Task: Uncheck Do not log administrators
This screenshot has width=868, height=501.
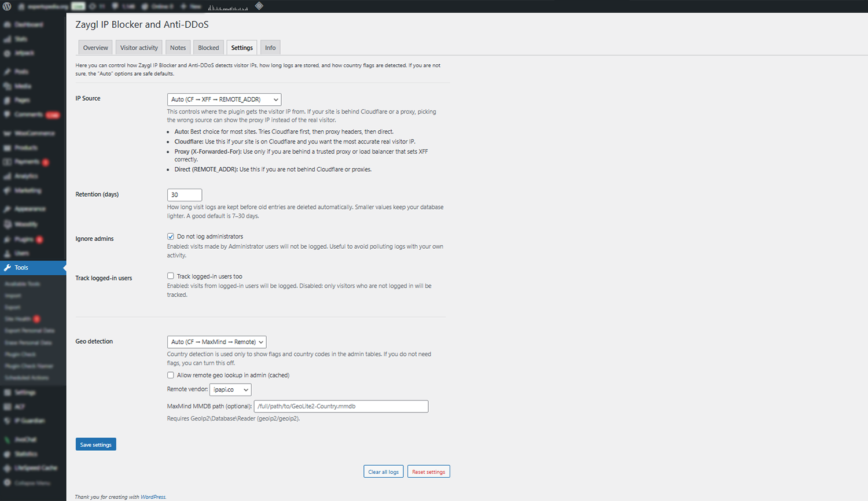Action: point(170,236)
